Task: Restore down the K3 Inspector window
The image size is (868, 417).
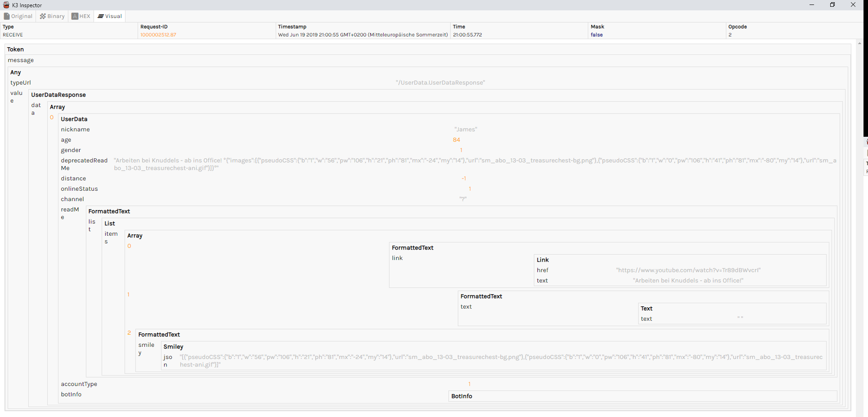Action: (x=832, y=5)
